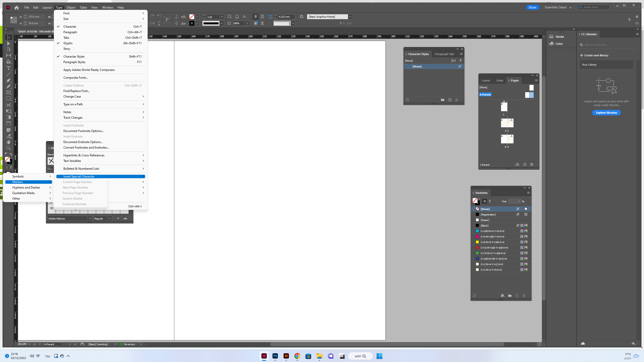Viewport: 644px width, 362px height.
Task: Click the Direct Selection tool
Action: pos(8,43)
